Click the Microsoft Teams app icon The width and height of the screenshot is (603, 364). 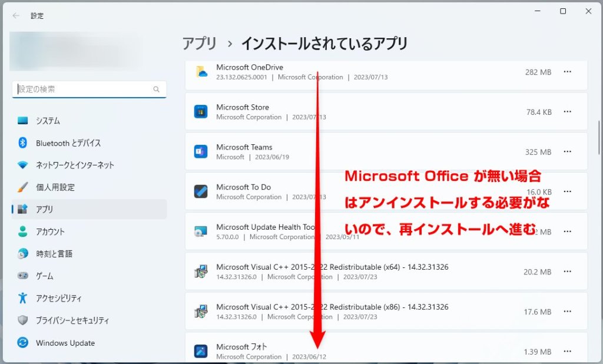[201, 151]
